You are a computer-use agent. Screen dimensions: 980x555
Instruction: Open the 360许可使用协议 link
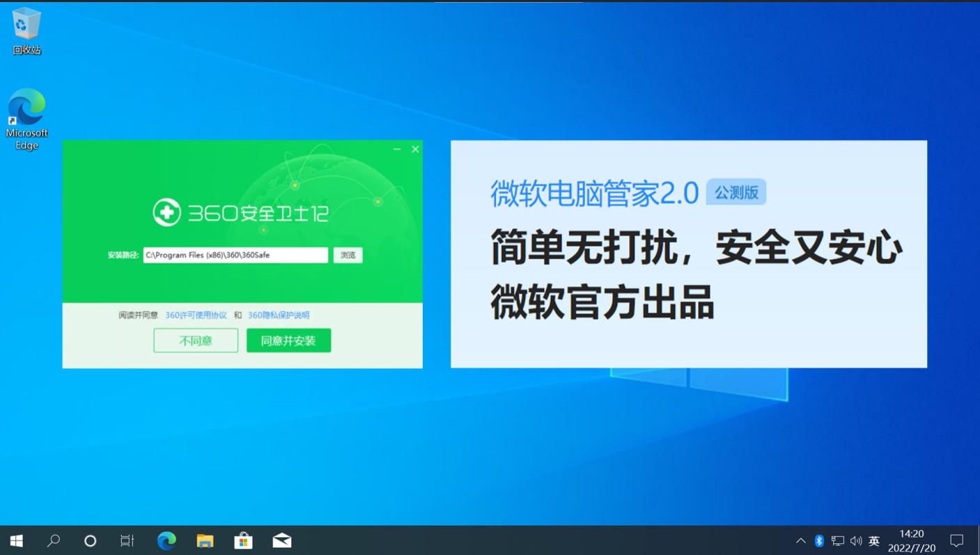tap(196, 315)
